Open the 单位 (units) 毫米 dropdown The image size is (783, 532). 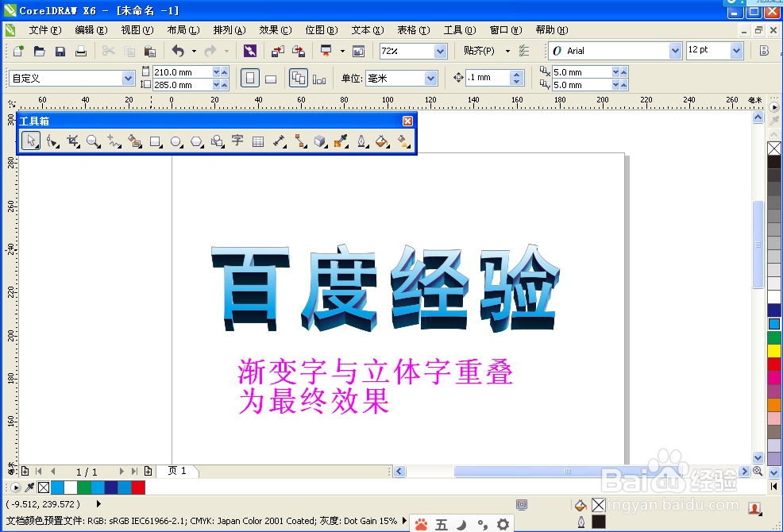tap(429, 78)
